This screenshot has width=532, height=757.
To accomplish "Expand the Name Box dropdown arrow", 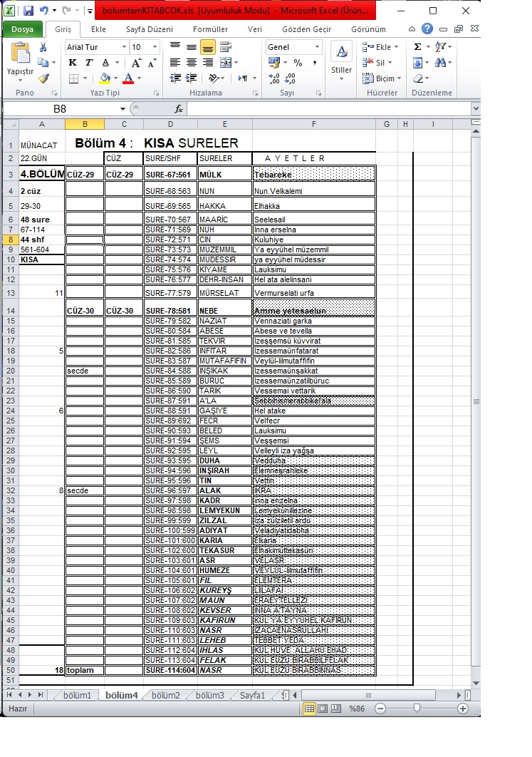I will (x=122, y=109).
